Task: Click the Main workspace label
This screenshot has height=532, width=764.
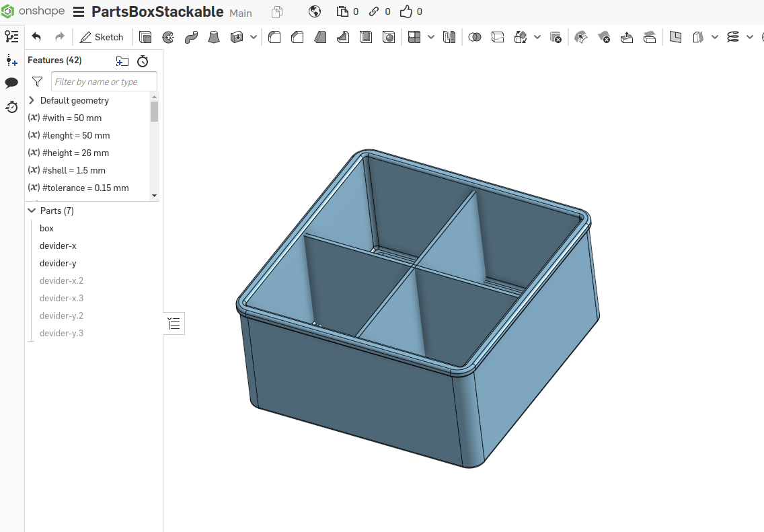Action: coord(240,12)
